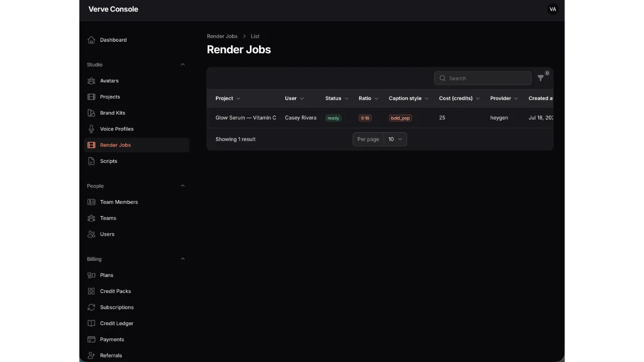Click the ready status badge

tap(333, 118)
